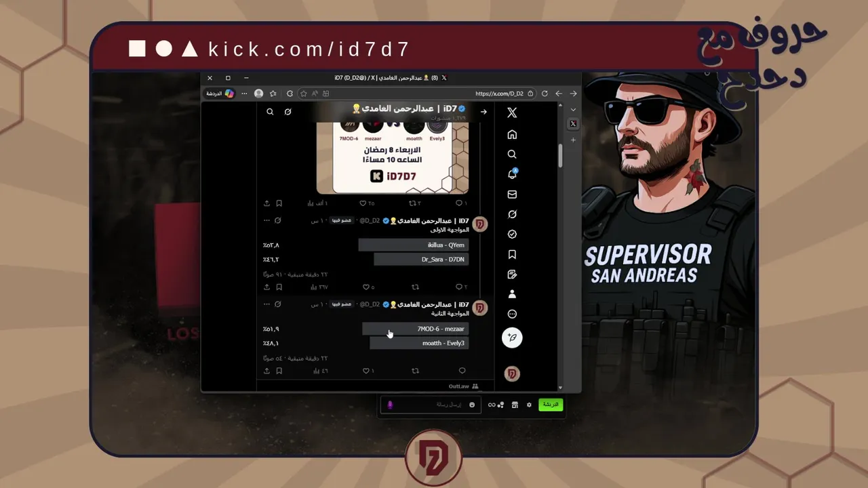Click the white compose post button
Viewport: 868px width, 488px height.
(x=512, y=338)
